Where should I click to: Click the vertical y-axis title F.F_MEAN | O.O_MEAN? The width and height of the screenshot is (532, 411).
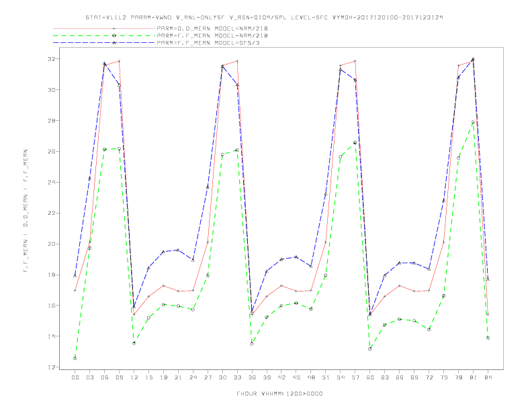(26, 211)
